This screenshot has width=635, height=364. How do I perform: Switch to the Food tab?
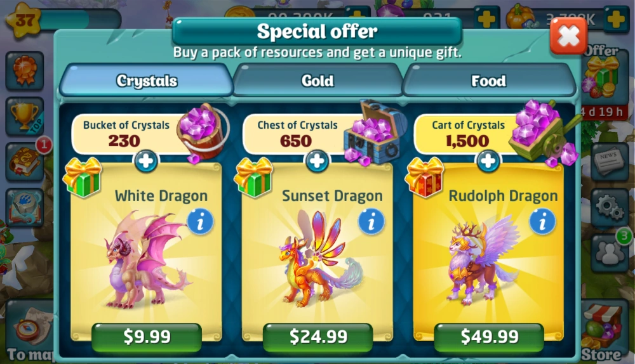[x=489, y=81]
